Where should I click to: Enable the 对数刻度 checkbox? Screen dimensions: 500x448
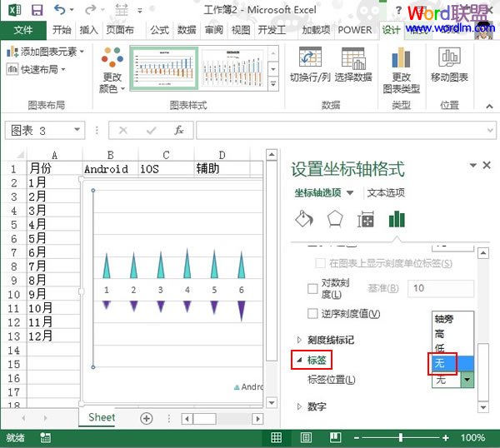tap(312, 288)
